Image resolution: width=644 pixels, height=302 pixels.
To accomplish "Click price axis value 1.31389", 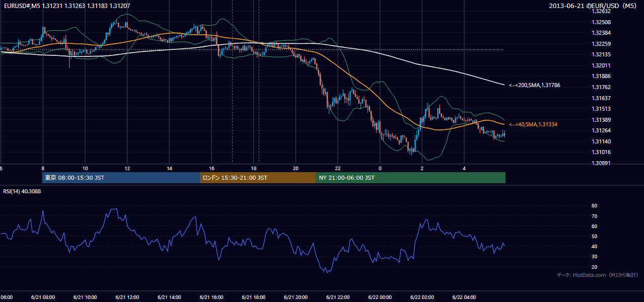I will point(601,120).
